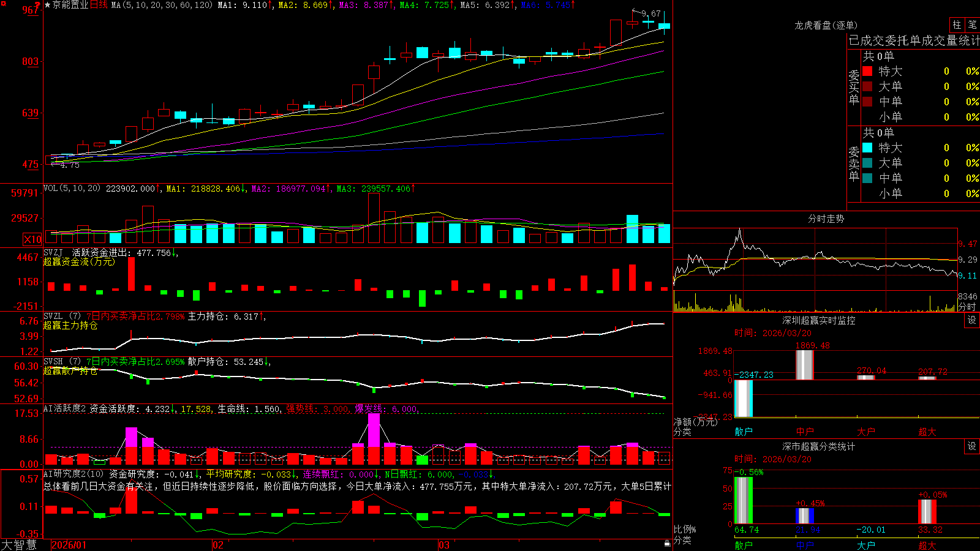Click the 大智慧 logo at bottom-left
This screenshot has width=980, height=551.
(x=19, y=544)
